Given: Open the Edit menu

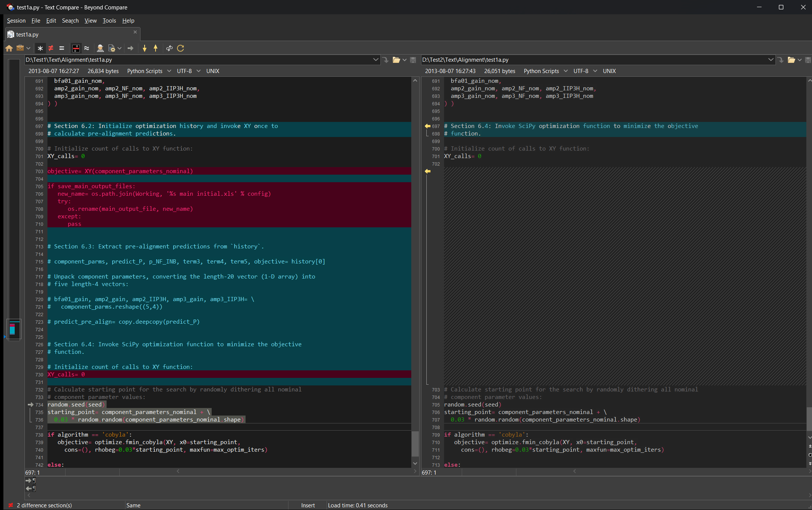Looking at the screenshot, I should pyautogui.click(x=51, y=21).
